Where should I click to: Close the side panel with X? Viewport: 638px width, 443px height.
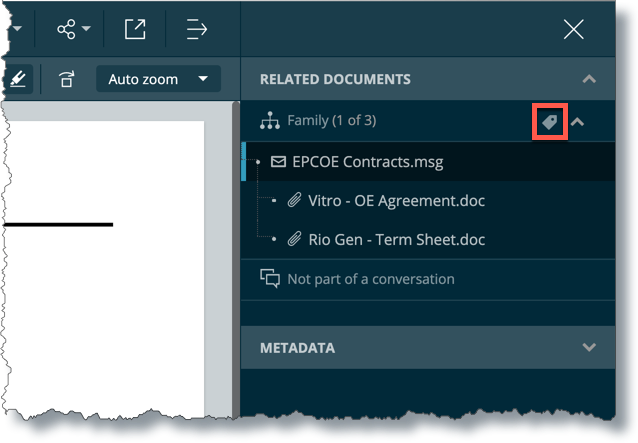coord(574,29)
